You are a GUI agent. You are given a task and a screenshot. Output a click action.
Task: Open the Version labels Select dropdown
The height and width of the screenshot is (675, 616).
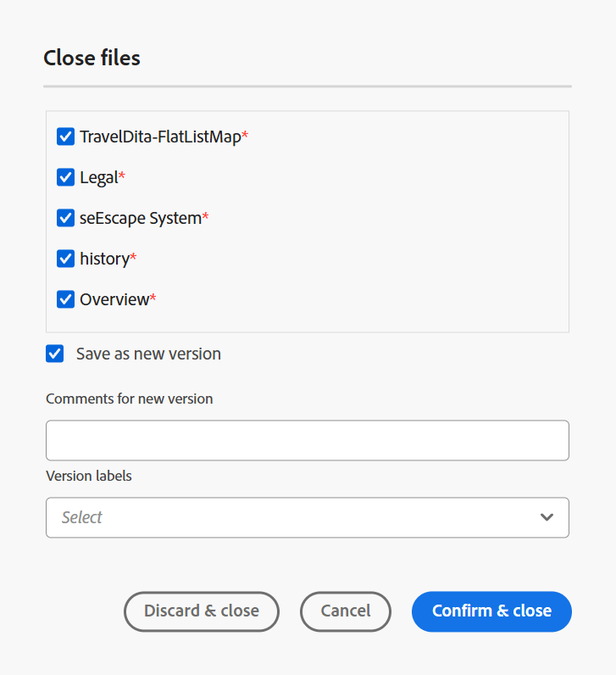click(x=297, y=517)
